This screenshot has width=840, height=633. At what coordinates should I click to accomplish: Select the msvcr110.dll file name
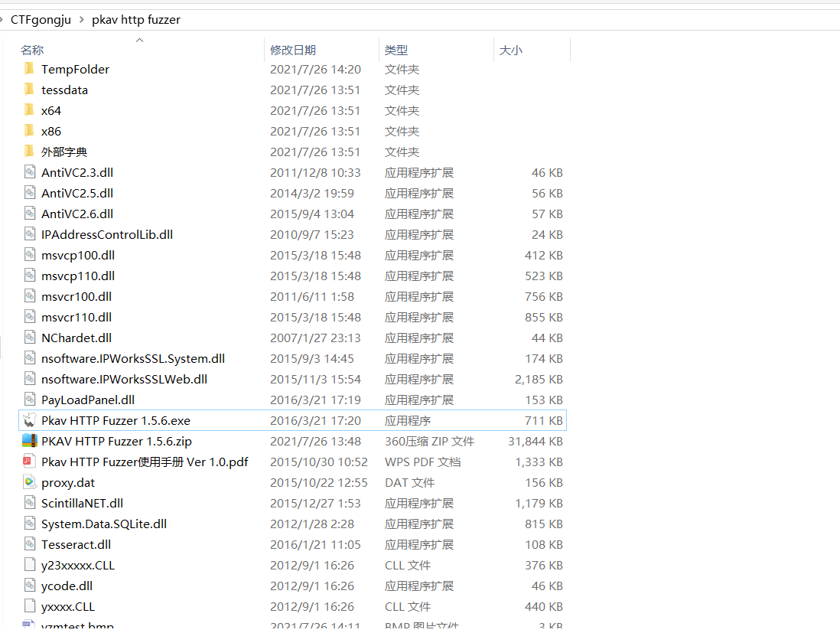[x=77, y=317]
